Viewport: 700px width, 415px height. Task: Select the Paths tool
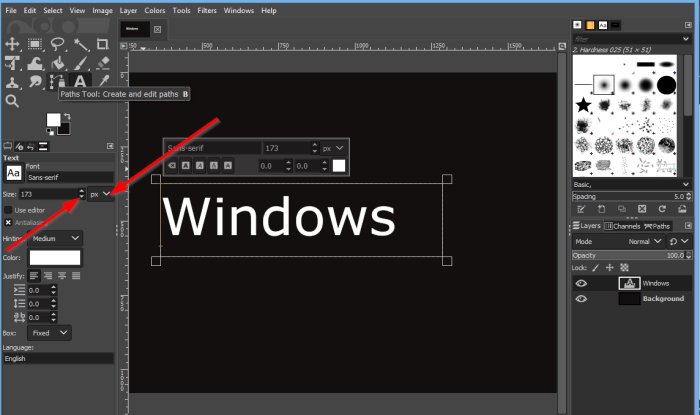click(57, 82)
